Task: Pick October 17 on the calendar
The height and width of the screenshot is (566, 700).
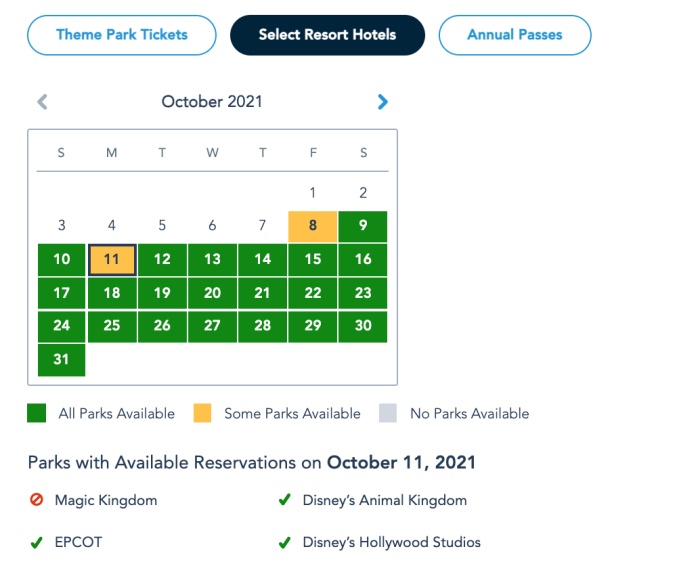Action: (62, 293)
